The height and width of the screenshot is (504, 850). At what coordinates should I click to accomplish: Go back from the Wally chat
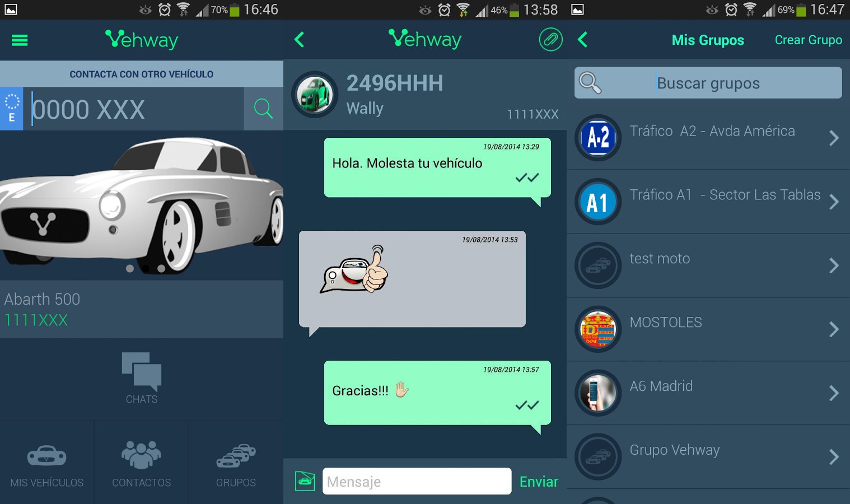coord(300,40)
